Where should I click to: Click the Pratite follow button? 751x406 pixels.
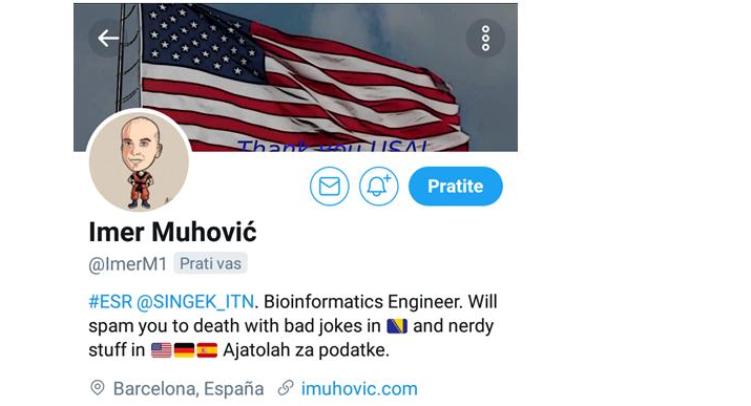tap(455, 186)
